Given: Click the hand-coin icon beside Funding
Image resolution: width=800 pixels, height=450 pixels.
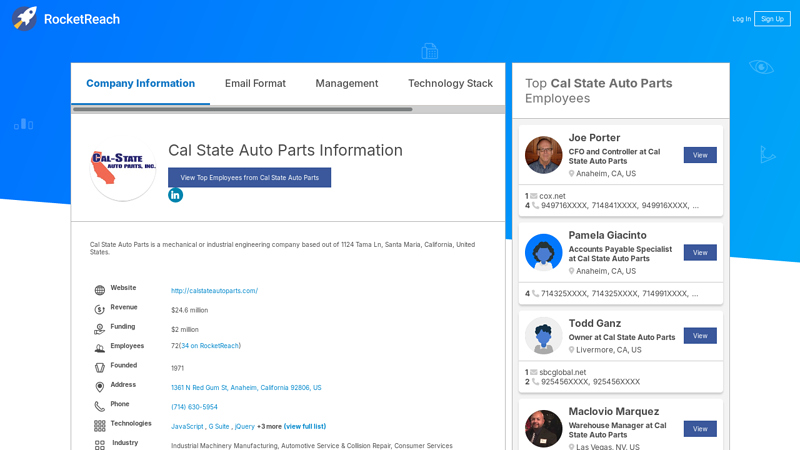Looking at the screenshot, I should point(99,329).
